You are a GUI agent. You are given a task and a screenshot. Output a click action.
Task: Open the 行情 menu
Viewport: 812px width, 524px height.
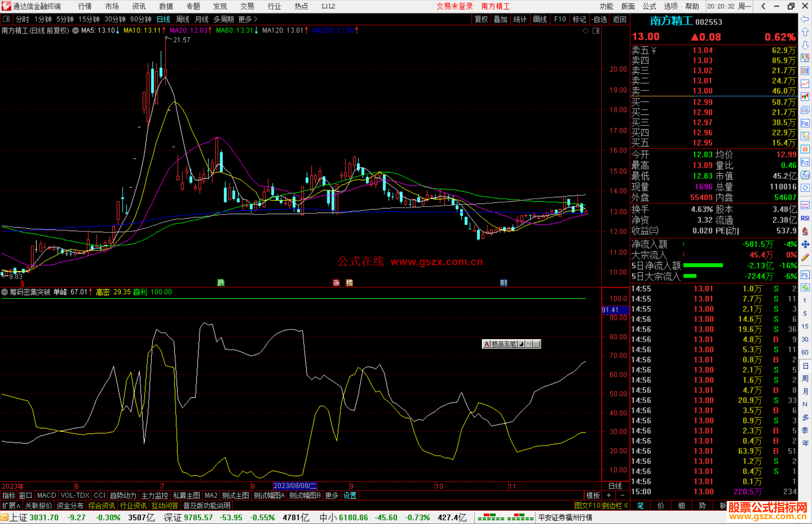click(x=85, y=6)
